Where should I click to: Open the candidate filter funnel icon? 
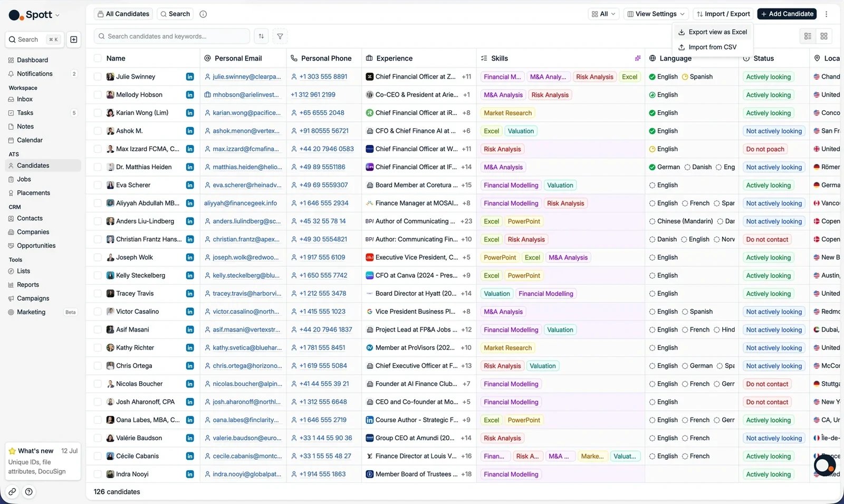tap(280, 36)
